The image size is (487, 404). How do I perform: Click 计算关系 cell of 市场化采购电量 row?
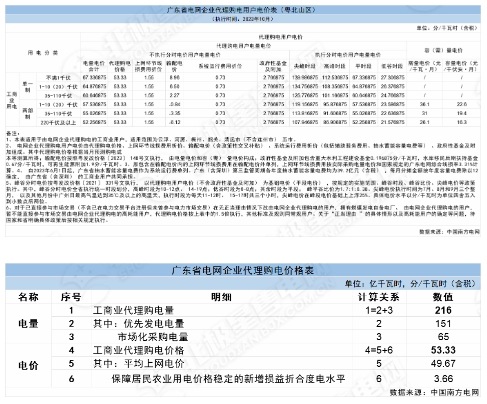379,337
